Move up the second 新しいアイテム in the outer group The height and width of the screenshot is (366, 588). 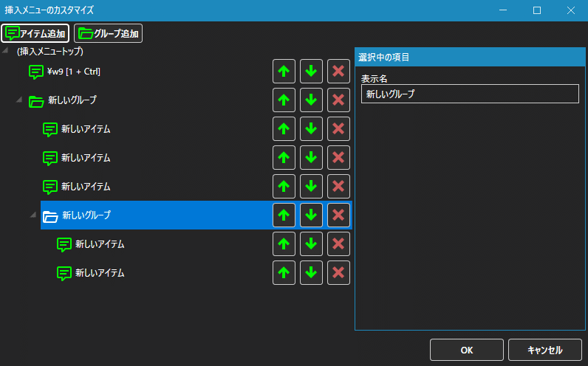(284, 158)
